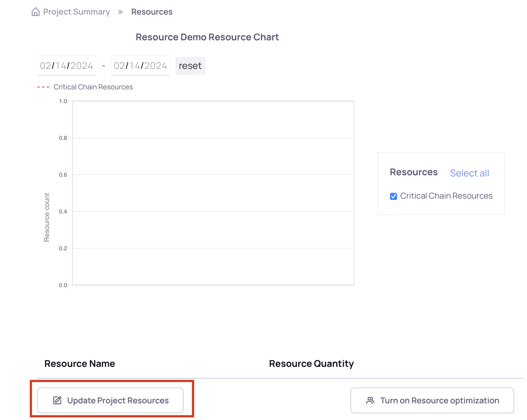527x420 pixels.
Task: Click the Critical Chain Resources checkbox label
Action: click(x=446, y=196)
